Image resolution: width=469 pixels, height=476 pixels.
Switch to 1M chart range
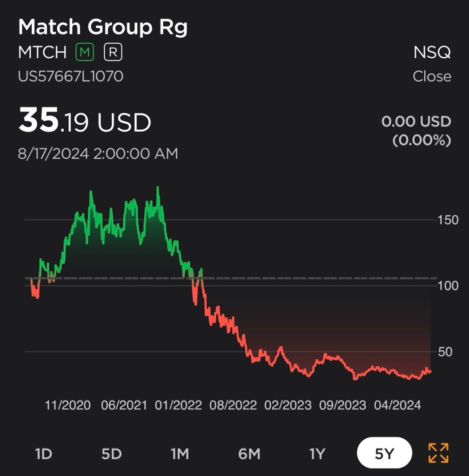179,454
